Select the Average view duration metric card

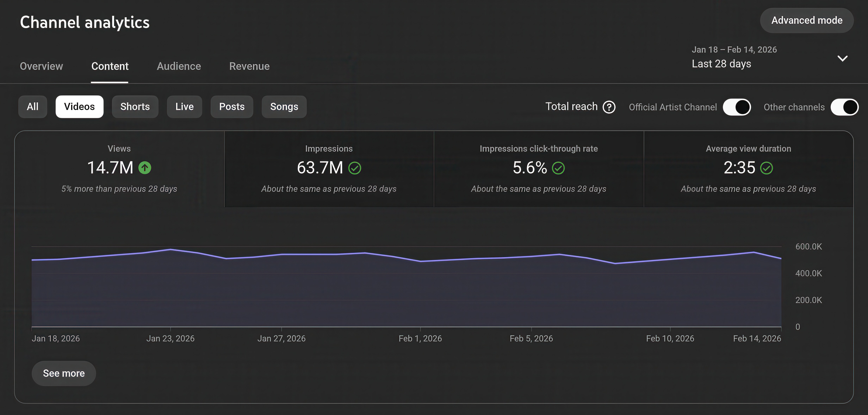748,169
